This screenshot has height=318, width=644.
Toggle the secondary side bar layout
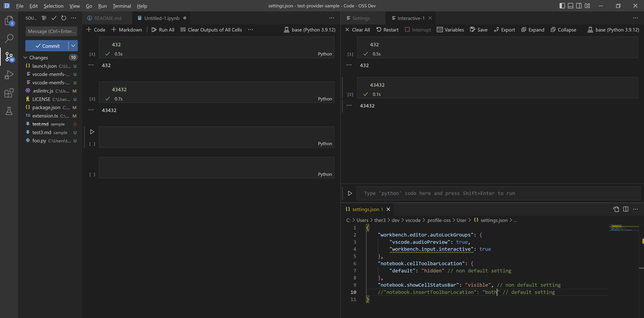pos(579,6)
